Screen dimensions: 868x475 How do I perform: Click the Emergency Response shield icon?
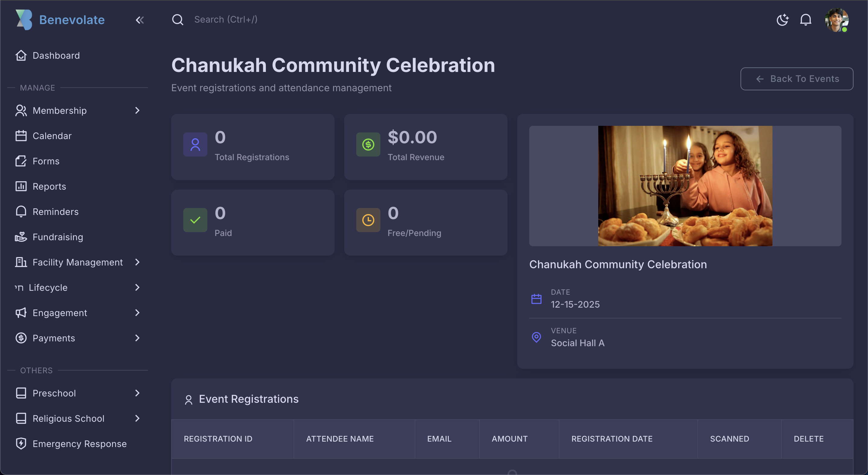point(21,443)
